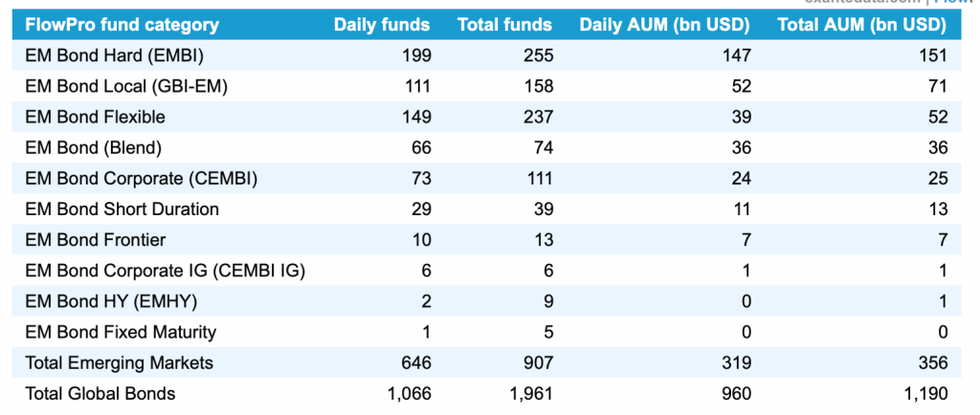Click the EM Bond Fixed Maturity label
The image size is (980, 415).
(x=121, y=332)
